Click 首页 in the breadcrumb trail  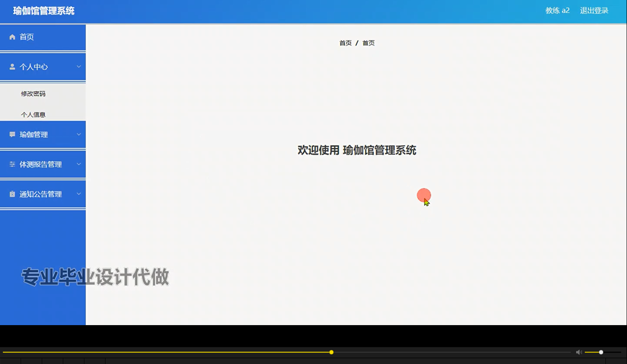(345, 43)
